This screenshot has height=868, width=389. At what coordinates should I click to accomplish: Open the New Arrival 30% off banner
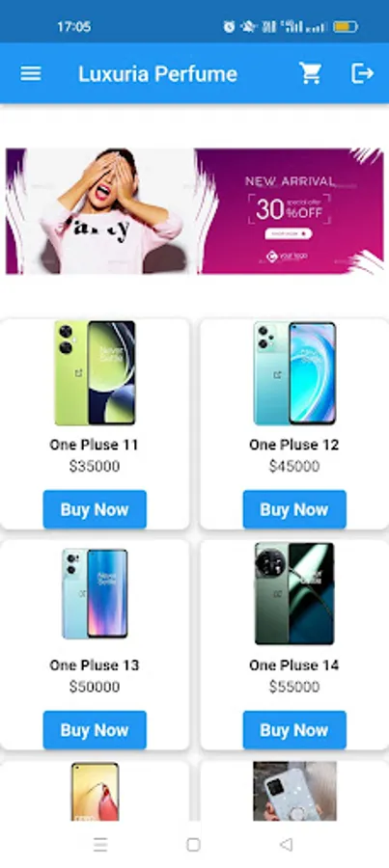(195, 211)
